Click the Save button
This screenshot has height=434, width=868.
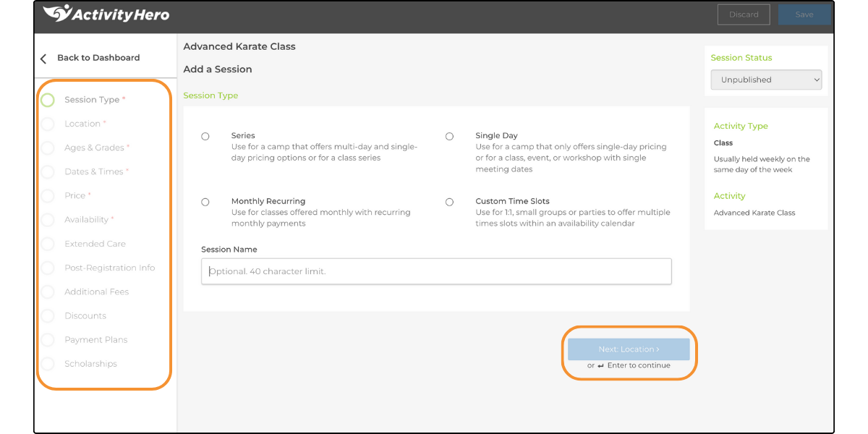tap(804, 14)
